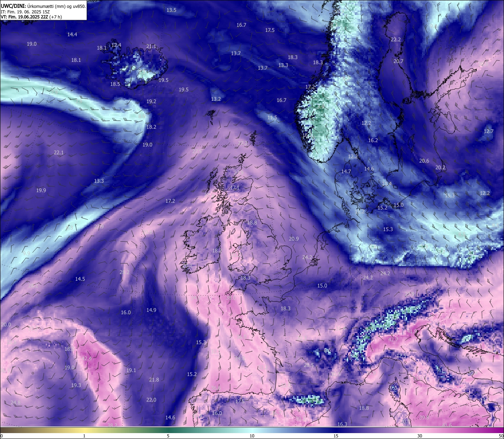Click the 16.2 value over southern Sweden
Screen dimensions: 504x439
pyautogui.click(x=373, y=140)
